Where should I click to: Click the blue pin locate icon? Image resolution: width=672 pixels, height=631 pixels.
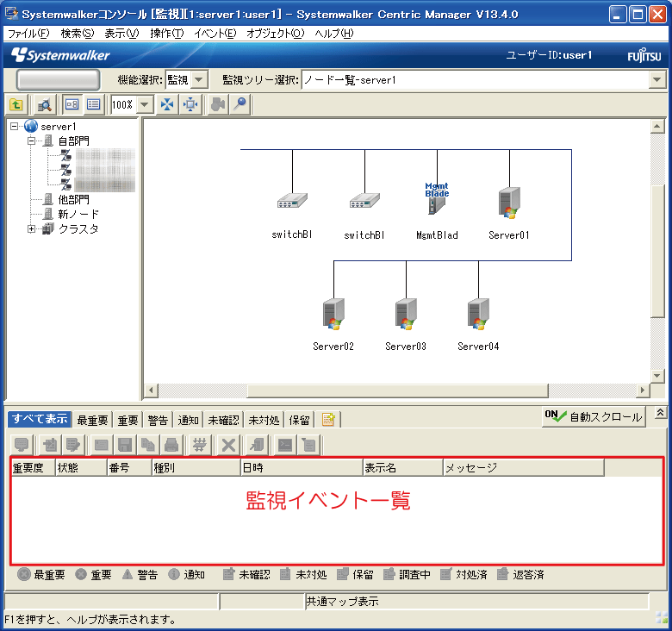coord(240,104)
